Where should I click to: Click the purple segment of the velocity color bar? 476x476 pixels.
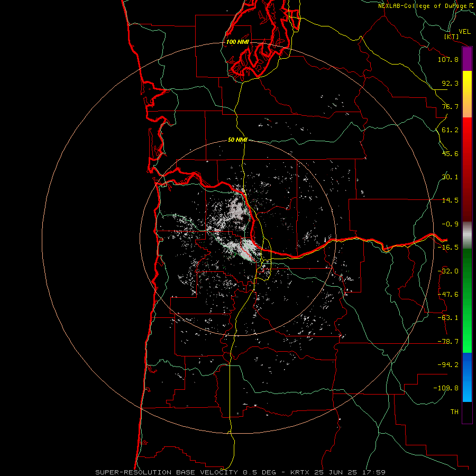[x=467, y=59]
